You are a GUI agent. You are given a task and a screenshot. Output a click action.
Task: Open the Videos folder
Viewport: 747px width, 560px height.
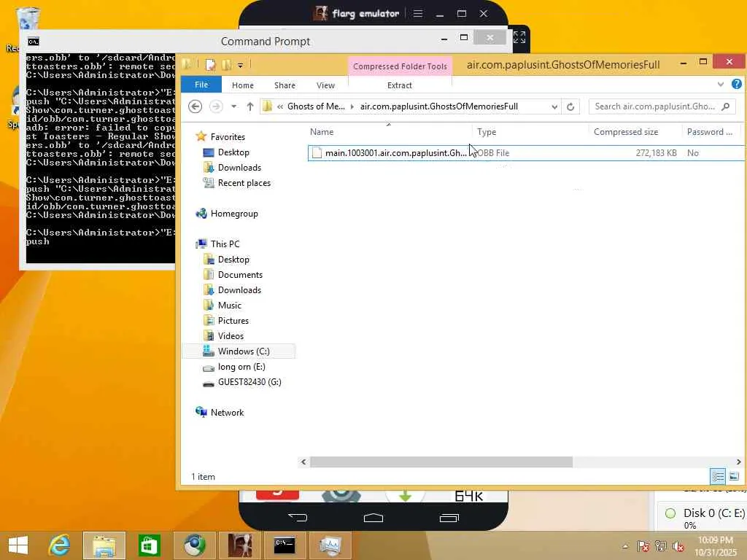(x=231, y=335)
